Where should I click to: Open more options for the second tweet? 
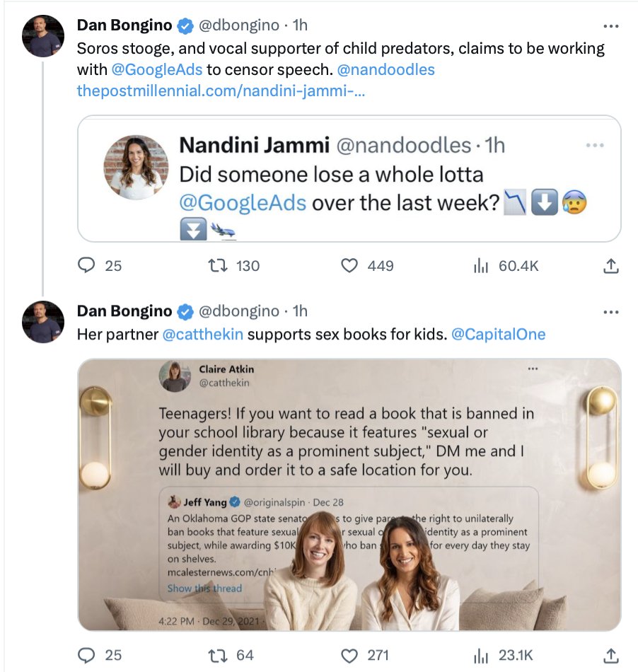[610, 312]
